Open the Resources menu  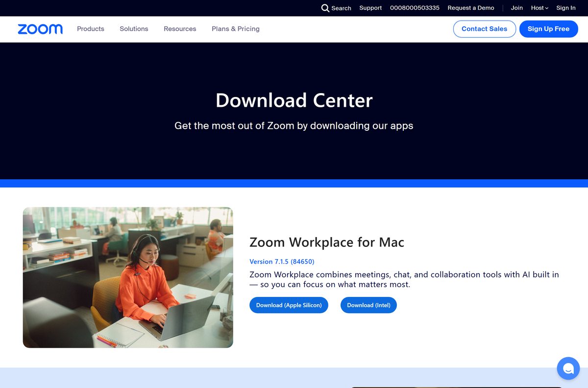[180, 29]
